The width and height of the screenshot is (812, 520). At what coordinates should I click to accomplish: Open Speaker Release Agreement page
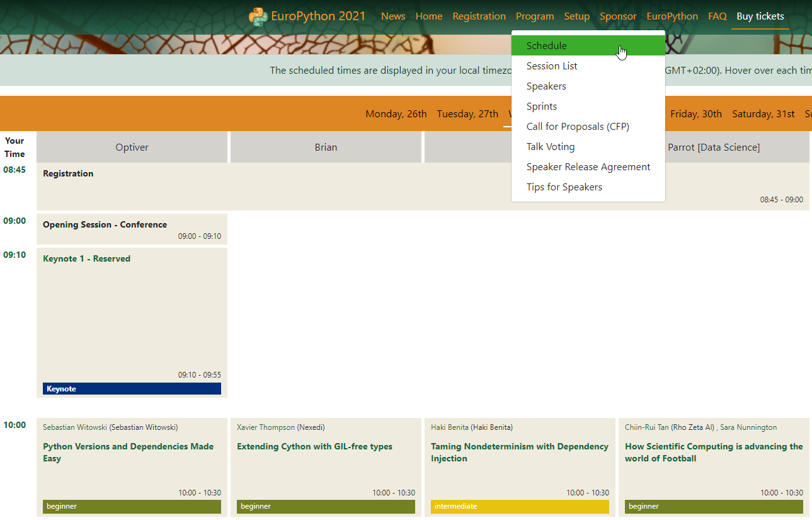tap(588, 167)
